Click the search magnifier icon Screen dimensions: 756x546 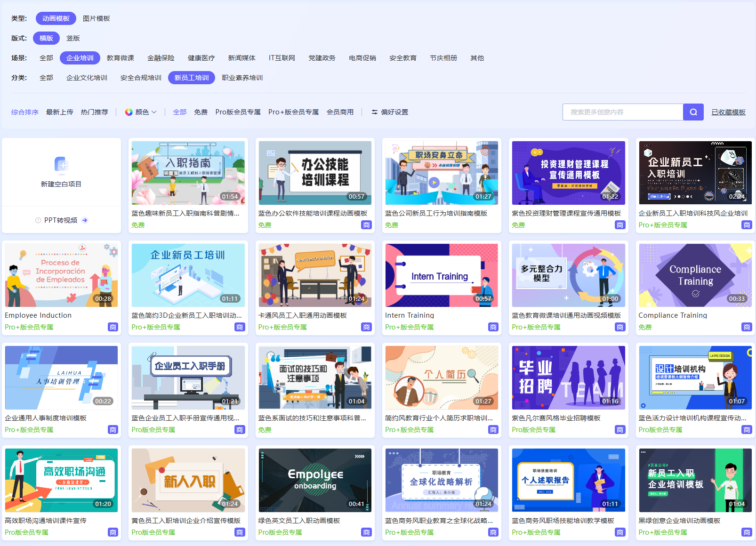coord(693,112)
